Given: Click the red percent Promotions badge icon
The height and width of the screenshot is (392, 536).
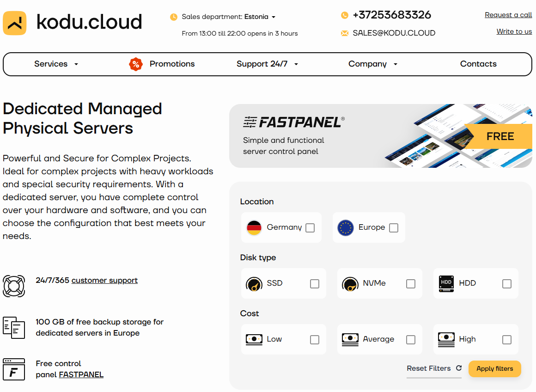Looking at the screenshot, I should [136, 64].
